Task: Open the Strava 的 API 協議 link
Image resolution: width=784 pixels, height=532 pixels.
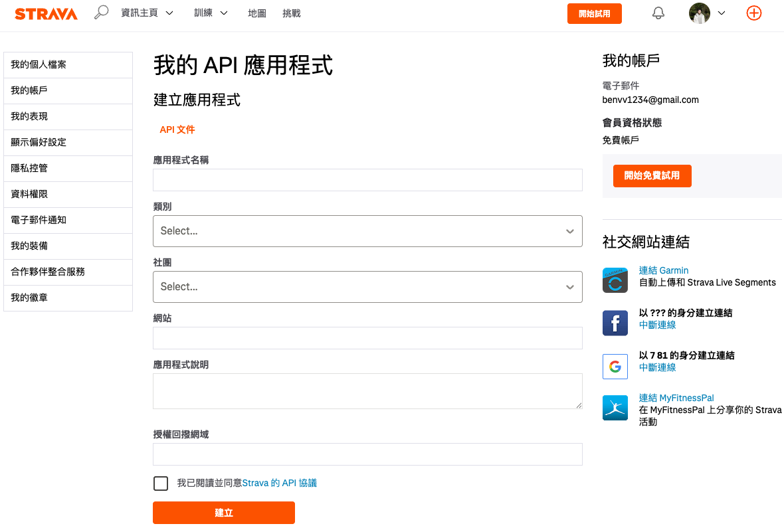Action: [x=280, y=484]
